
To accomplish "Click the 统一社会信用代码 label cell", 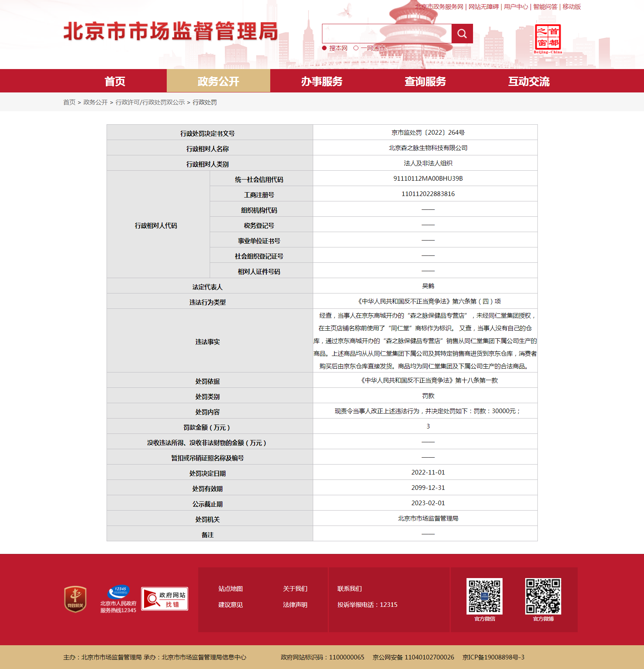I will 261,178.
